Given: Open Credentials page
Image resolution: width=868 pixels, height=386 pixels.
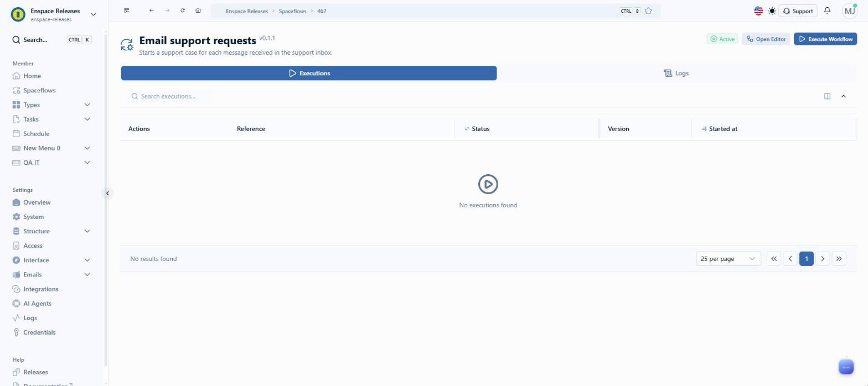Looking at the screenshot, I should coord(39,332).
